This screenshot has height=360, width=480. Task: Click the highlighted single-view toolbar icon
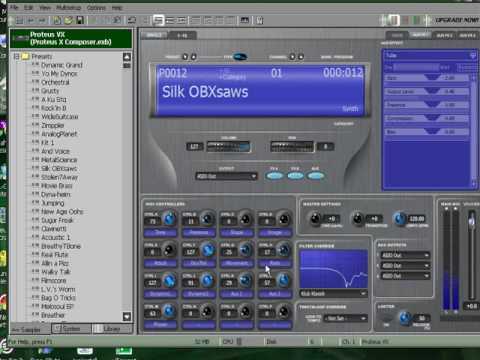pyautogui.click(x=158, y=20)
